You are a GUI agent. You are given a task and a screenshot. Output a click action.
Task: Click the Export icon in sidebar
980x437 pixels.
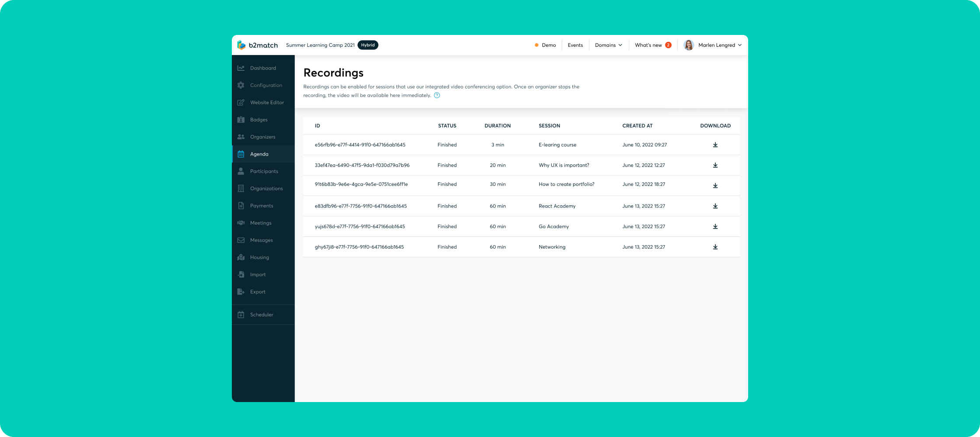pyautogui.click(x=241, y=291)
